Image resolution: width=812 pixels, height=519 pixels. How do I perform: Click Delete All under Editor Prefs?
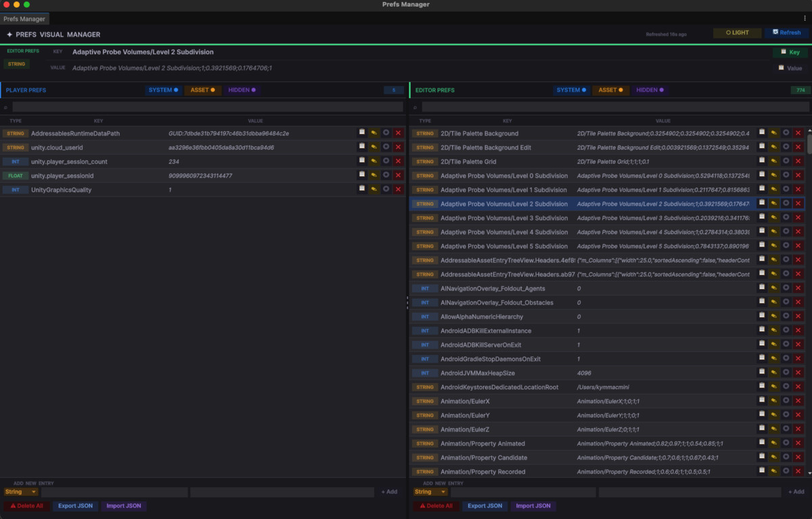coord(436,505)
